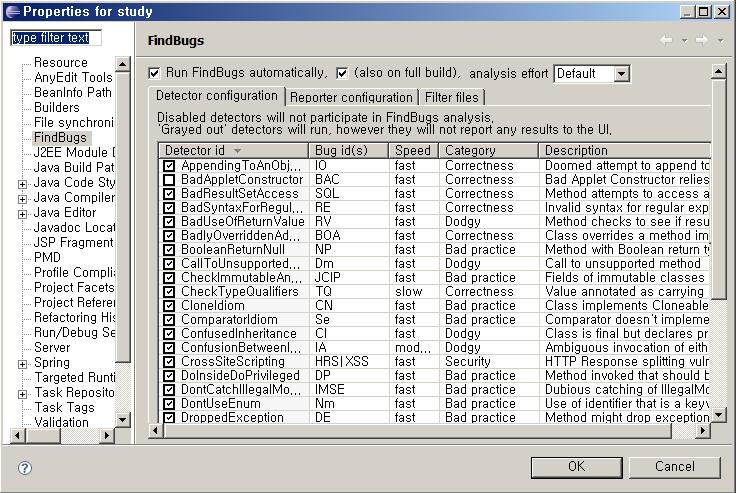
Task: Open the back history dropdown arrow
Action: coord(684,41)
